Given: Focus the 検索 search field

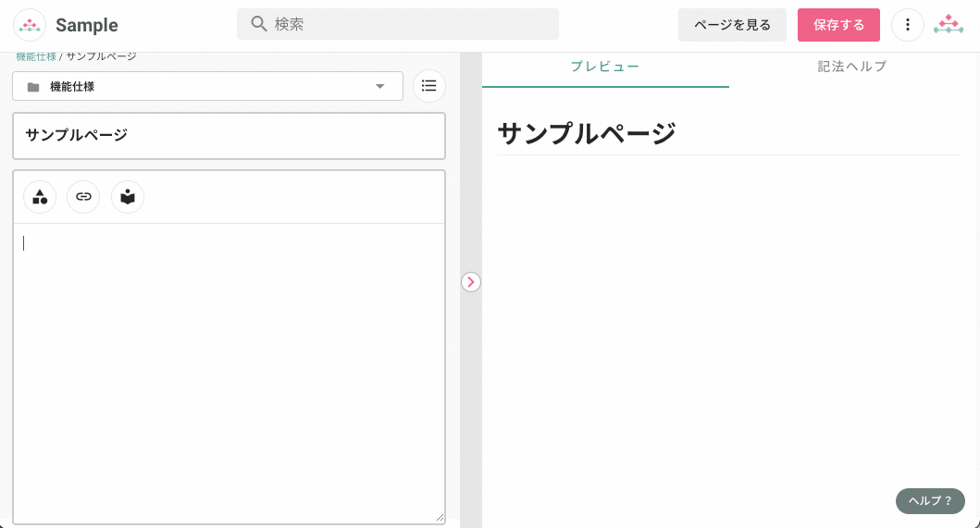Looking at the screenshot, I should (x=398, y=24).
